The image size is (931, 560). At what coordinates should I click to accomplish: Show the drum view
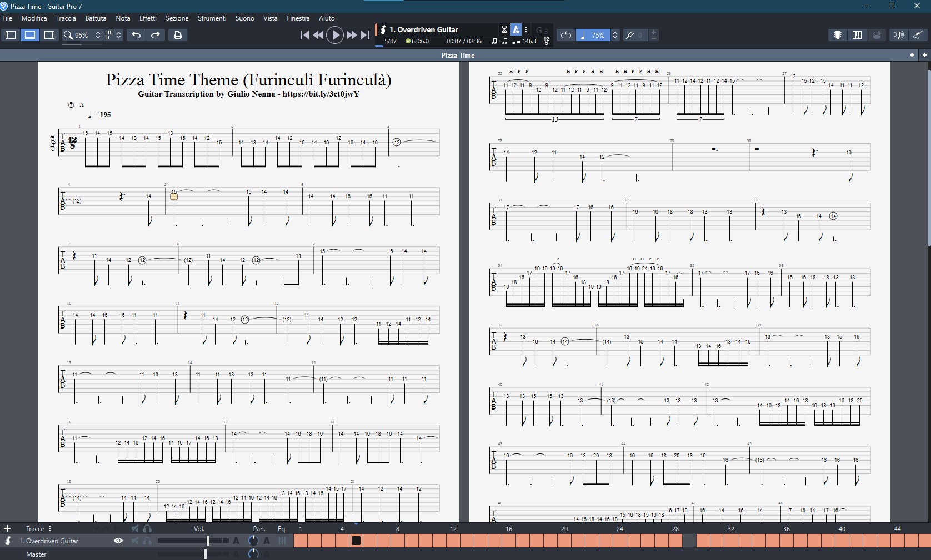pos(877,35)
